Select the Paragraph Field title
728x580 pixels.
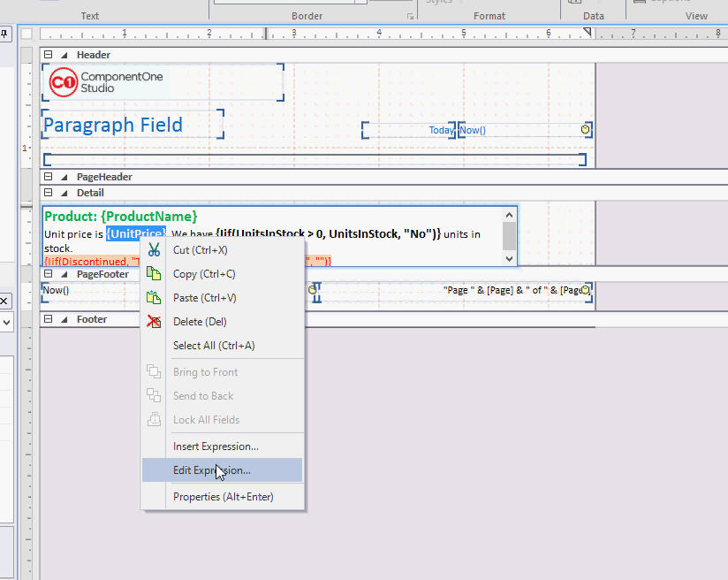tap(113, 125)
